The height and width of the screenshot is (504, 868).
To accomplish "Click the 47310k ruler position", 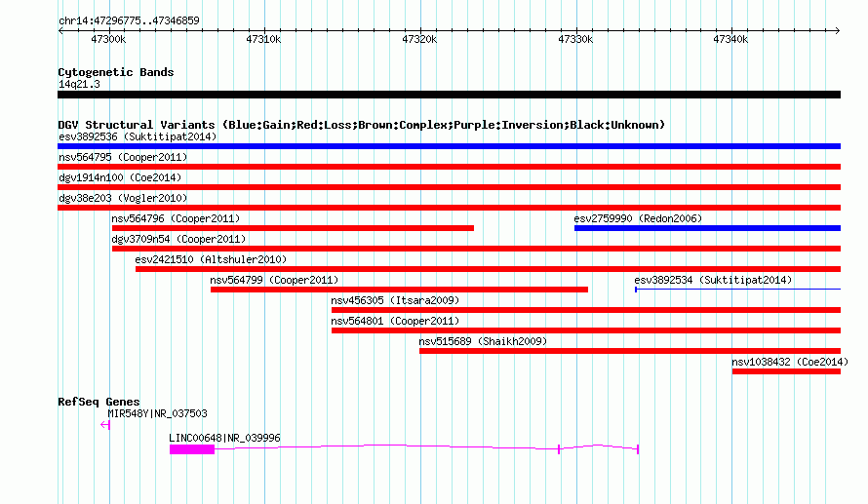I will coord(263,39).
